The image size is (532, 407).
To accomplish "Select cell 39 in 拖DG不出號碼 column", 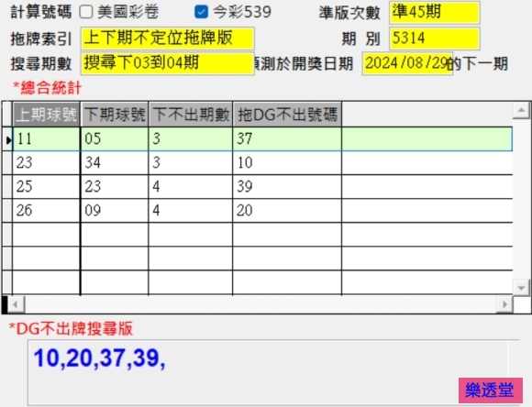I will point(287,187).
